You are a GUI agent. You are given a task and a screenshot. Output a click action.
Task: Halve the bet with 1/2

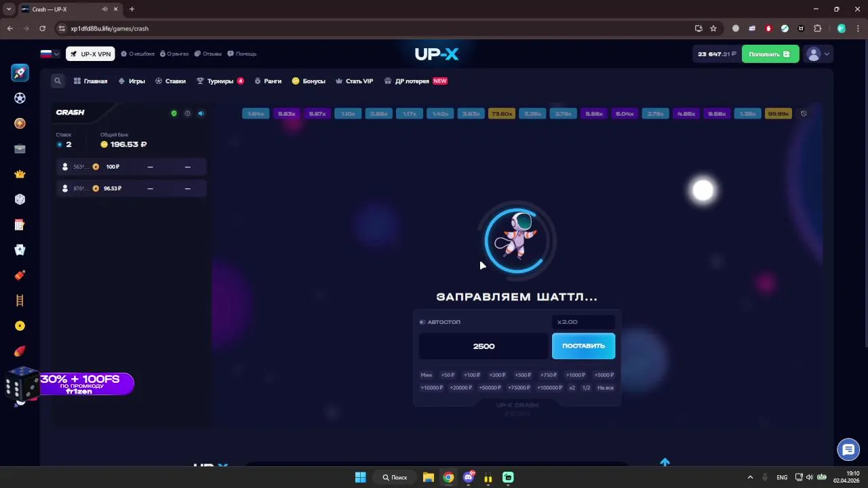[586, 388]
